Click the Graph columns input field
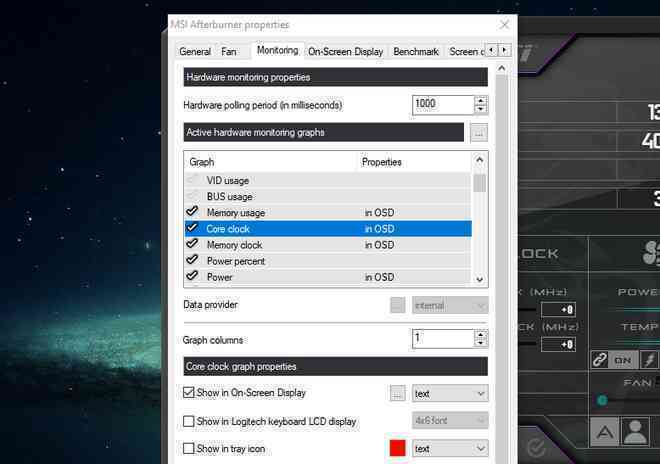This screenshot has height=464, width=660. click(443, 339)
